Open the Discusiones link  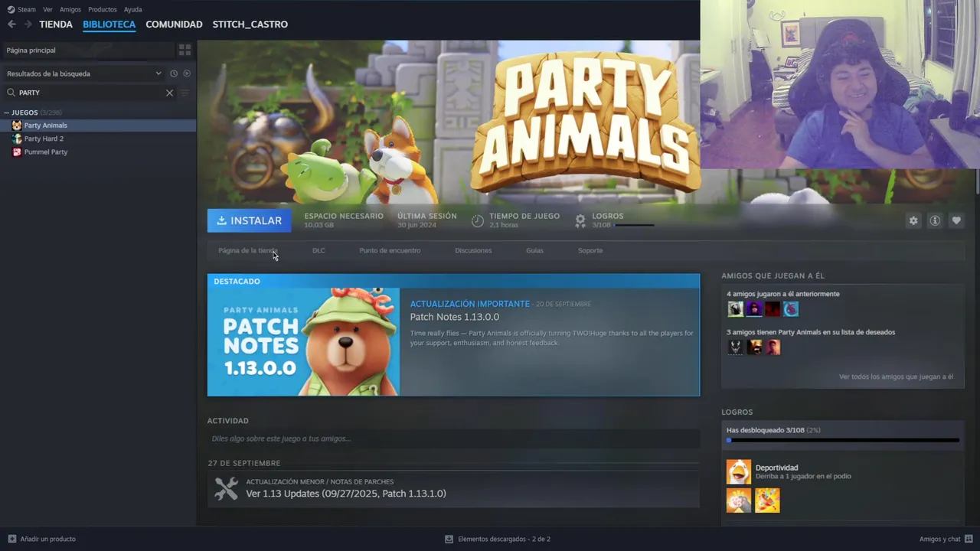473,250
